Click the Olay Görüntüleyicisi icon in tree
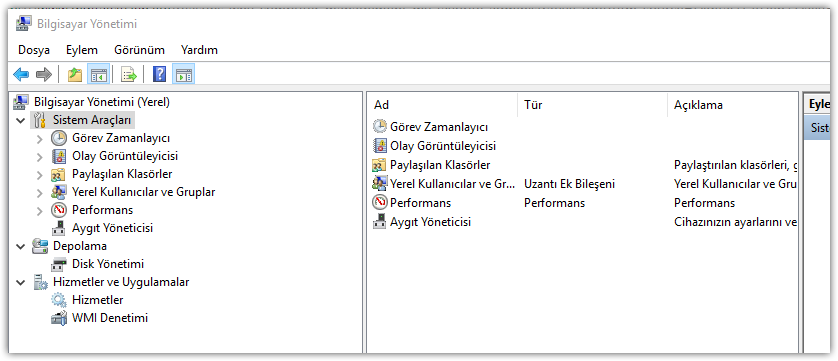838x361 pixels. pos(59,156)
